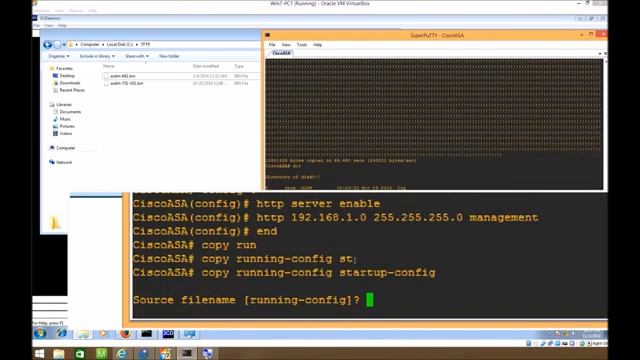640x360 pixels.
Task: Open Internet Explorer on the VM taskbar
Action: (x=62, y=333)
